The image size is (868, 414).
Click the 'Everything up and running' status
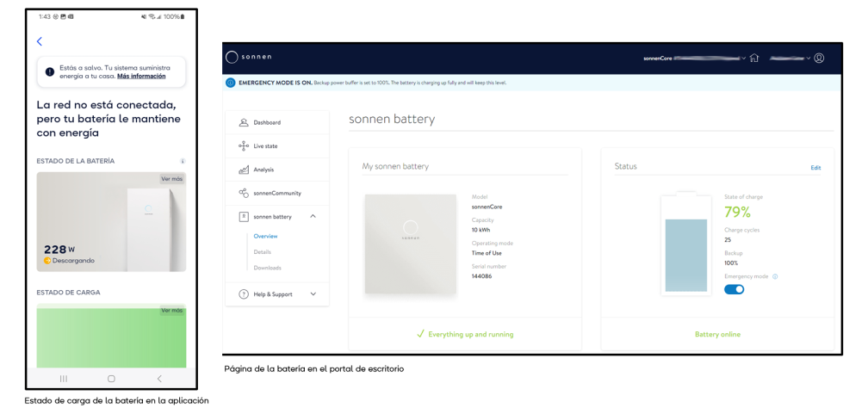470,334
